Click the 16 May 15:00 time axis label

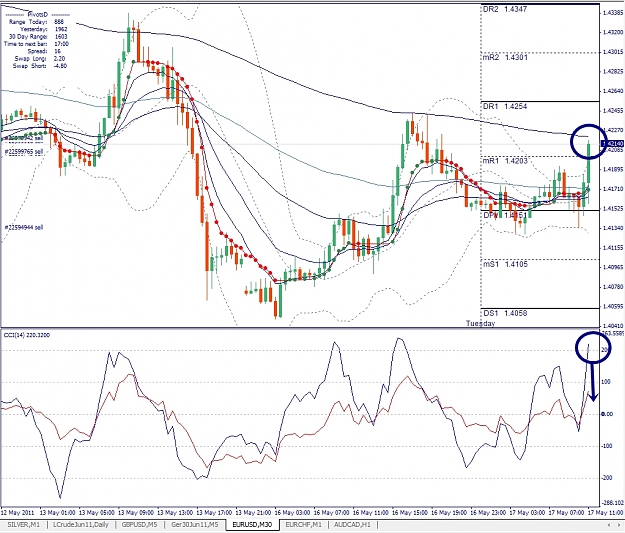(409, 512)
